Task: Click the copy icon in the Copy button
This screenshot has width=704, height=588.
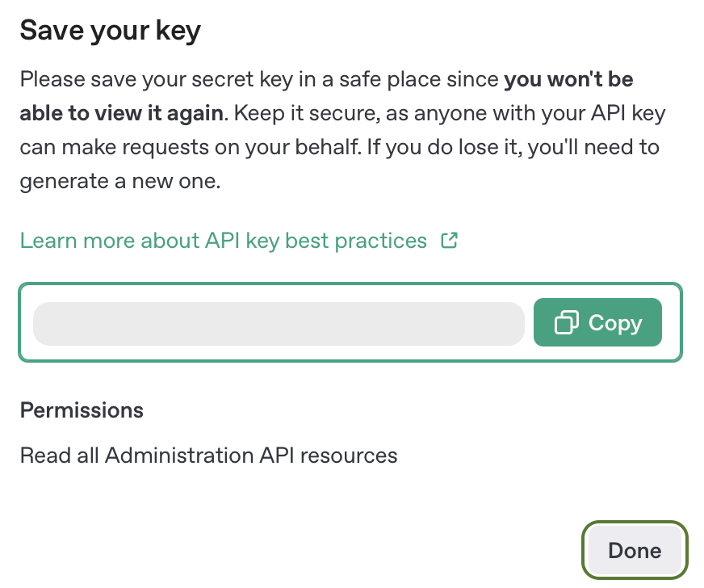Action: [x=567, y=323]
